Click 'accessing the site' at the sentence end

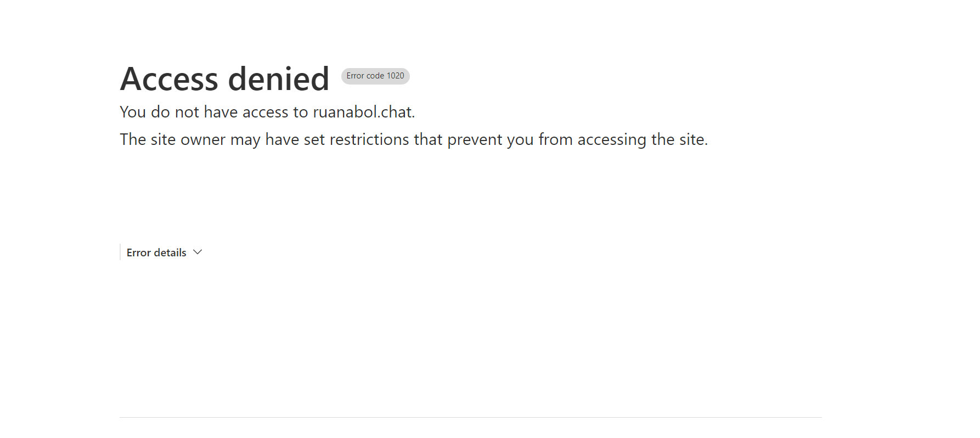coord(642,139)
